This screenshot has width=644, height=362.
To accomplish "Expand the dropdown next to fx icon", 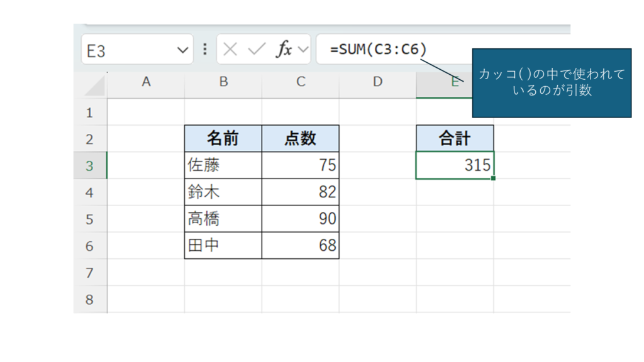I will coord(303,50).
